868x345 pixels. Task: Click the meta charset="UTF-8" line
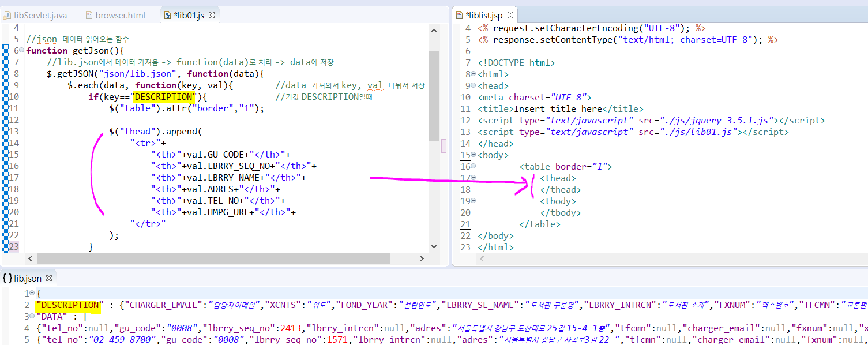535,97
